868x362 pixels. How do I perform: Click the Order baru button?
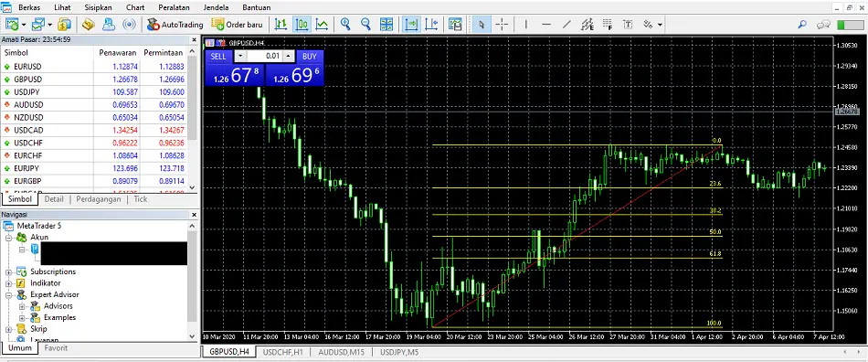pos(237,25)
